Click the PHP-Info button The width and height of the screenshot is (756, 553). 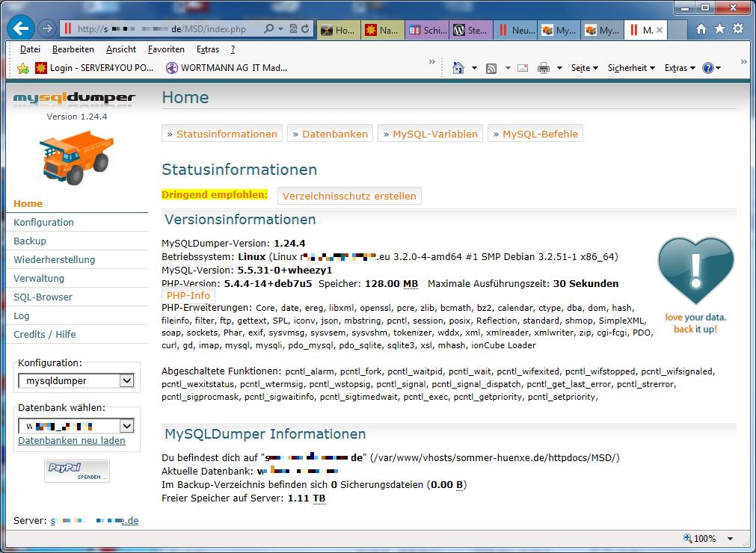pyautogui.click(x=188, y=295)
